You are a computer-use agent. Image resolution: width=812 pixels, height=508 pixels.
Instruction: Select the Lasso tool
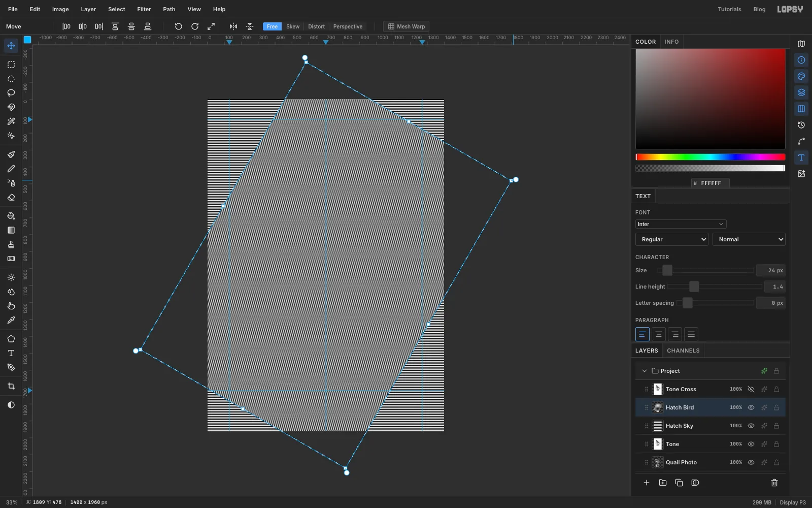pyautogui.click(x=11, y=93)
